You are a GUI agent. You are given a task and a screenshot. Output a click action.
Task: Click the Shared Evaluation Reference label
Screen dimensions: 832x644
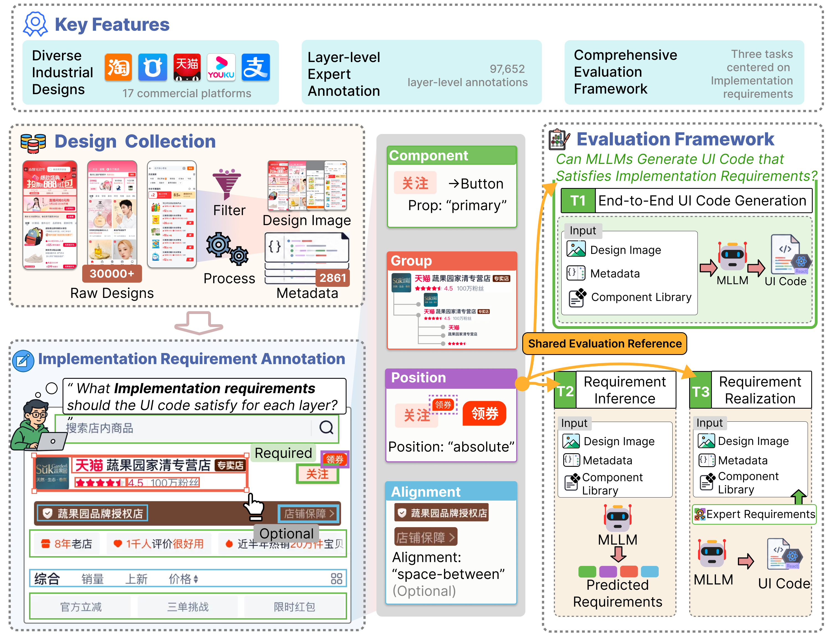click(x=604, y=344)
